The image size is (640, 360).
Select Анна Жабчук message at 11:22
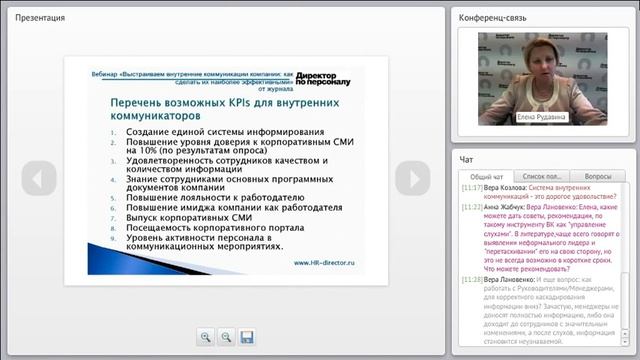coord(541,238)
